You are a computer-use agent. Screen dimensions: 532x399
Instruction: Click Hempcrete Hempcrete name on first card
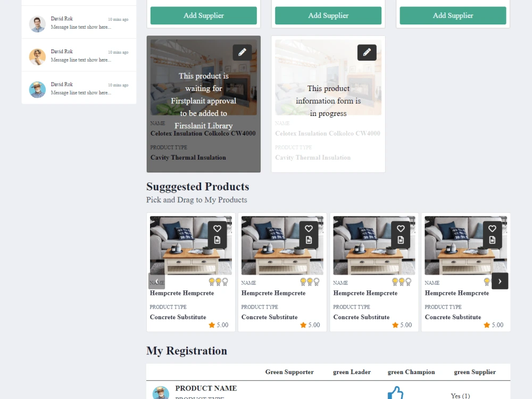point(182,293)
